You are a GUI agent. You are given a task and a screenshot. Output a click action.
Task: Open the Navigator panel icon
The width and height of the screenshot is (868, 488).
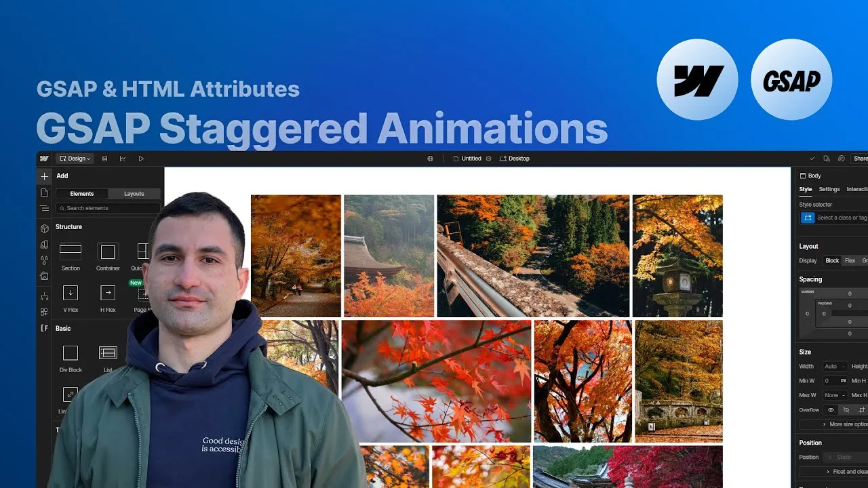[x=44, y=208]
